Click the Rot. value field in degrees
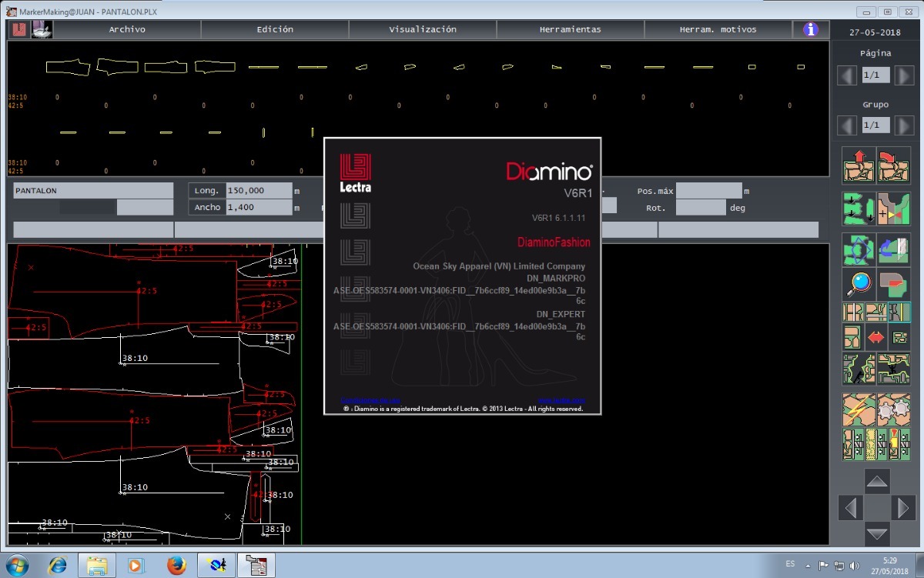Screen dimensions: 924x578 point(701,207)
